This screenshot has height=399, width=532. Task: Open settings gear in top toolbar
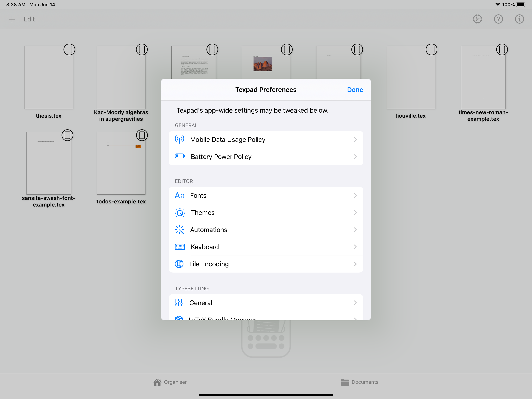point(477,19)
